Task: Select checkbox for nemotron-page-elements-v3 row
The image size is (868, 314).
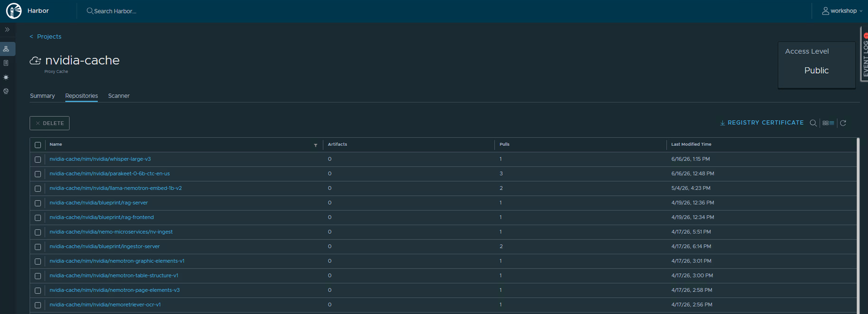Action: (x=38, y=291)
